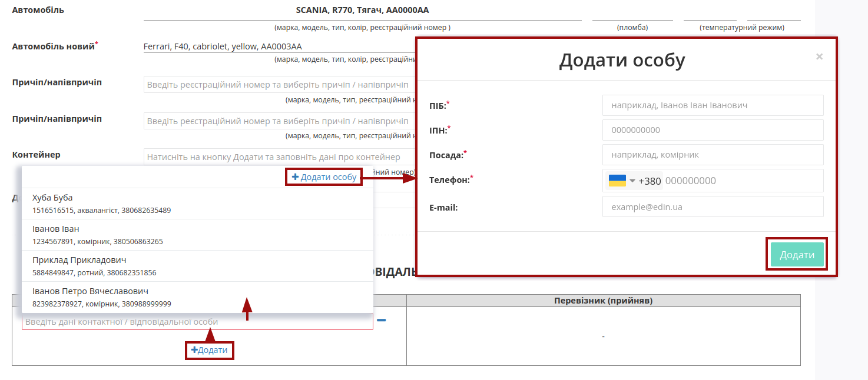The height and width of the screenshot is (380, 868).
Task: Click the first Причіп/напівпричіп input field
Action: tap(280, 85)
